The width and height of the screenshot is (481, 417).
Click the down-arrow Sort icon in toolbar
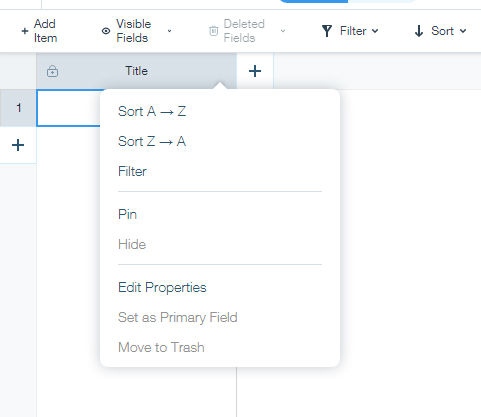point(419,31)
